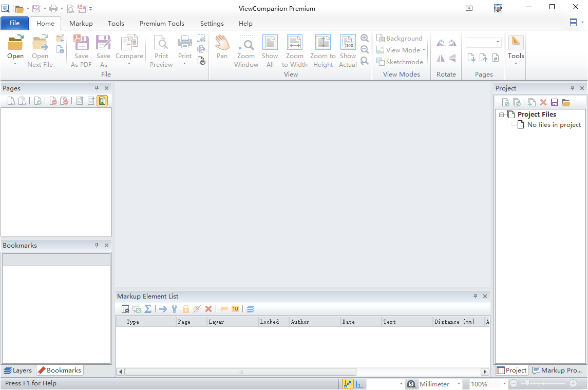
Task: Click the open project folder icon
Action: [x=566, y=102]
